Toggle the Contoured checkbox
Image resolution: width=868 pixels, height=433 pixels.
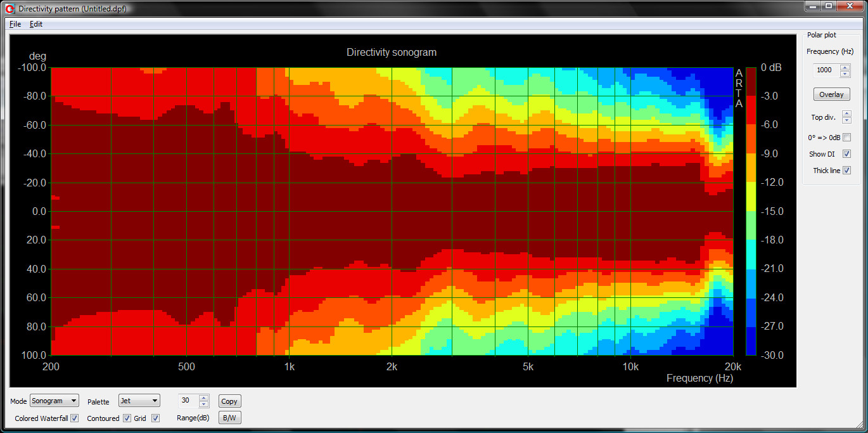click(x=127, y=418)
